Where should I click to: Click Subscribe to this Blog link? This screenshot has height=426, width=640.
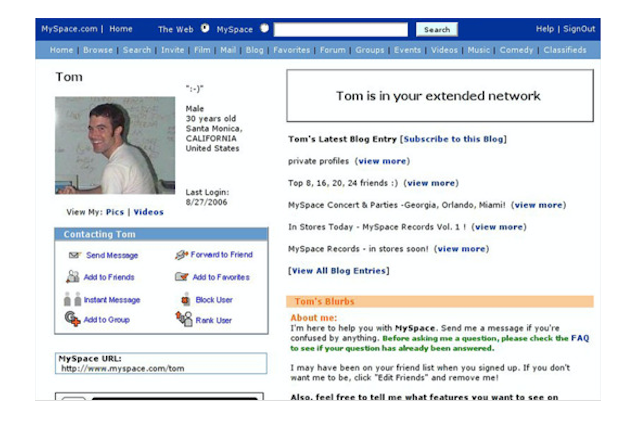coord(454,139)
